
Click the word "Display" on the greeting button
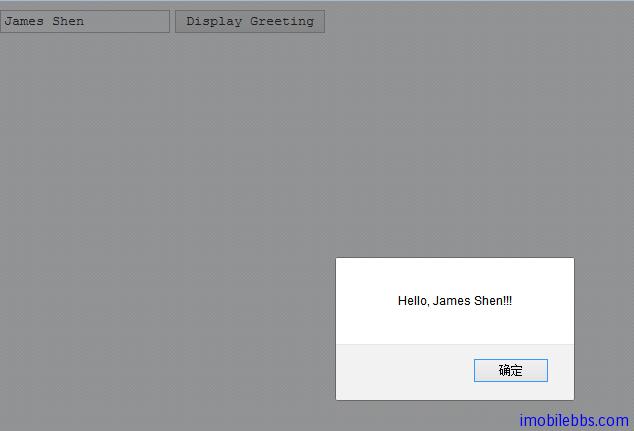click(x=214, y=21)
